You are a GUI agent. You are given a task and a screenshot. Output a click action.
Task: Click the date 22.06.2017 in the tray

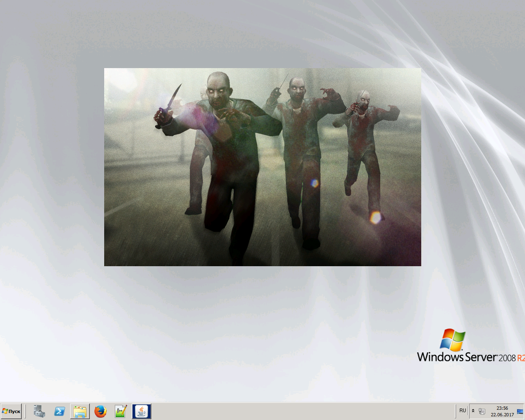[x=502, y=415]
